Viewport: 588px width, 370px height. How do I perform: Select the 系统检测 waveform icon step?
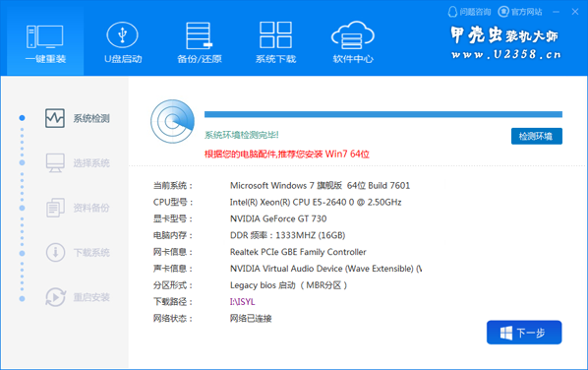[55, 118]
